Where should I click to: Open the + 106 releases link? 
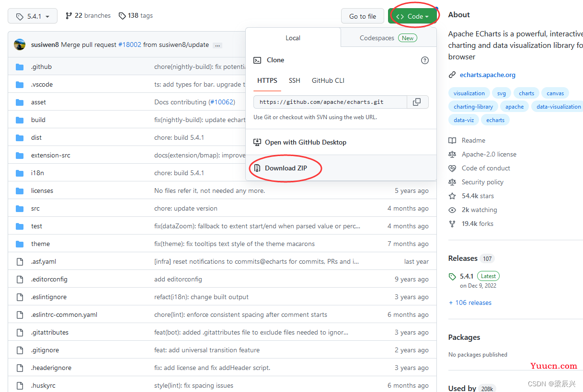click(x=470, y=302)
